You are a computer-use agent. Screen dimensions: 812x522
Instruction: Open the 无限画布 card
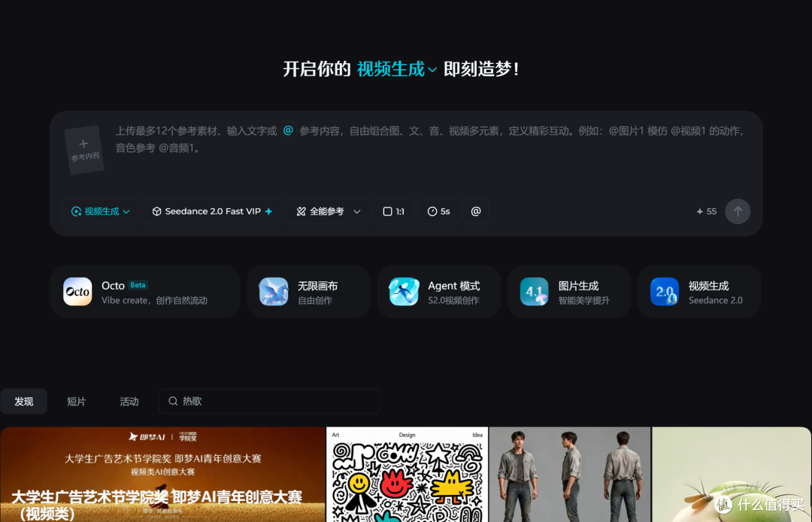coord(309,292)
